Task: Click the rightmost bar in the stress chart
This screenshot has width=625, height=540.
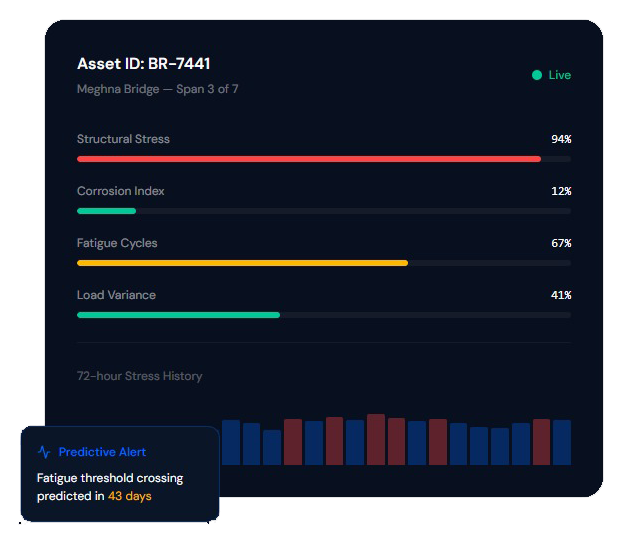Action: (x=562, y=442)
